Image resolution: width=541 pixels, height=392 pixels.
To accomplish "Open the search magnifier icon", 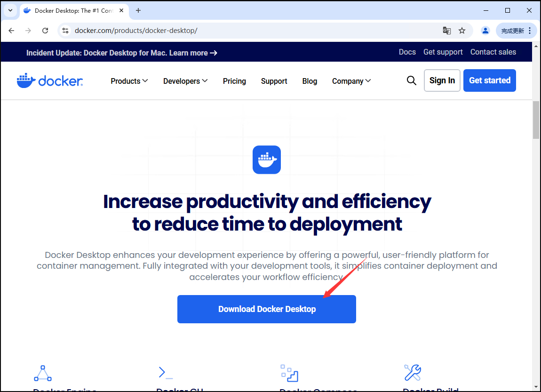I will 411,80.
